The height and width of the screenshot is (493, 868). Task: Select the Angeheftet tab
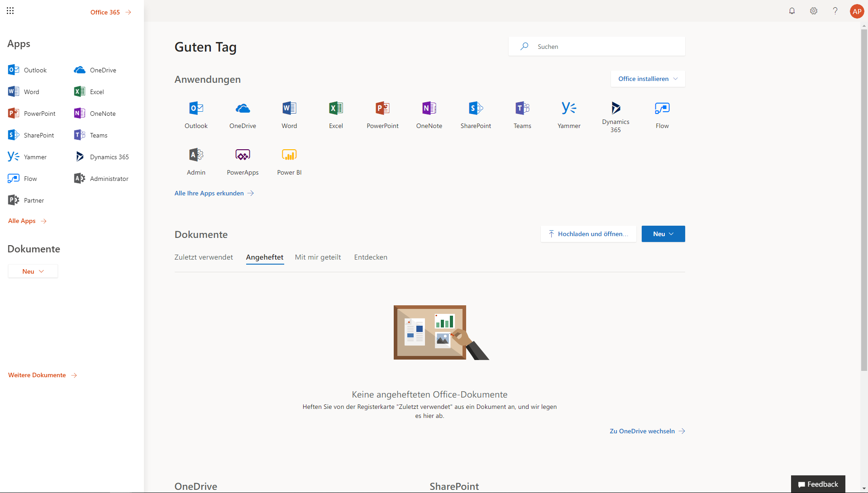tap(265, 257)
